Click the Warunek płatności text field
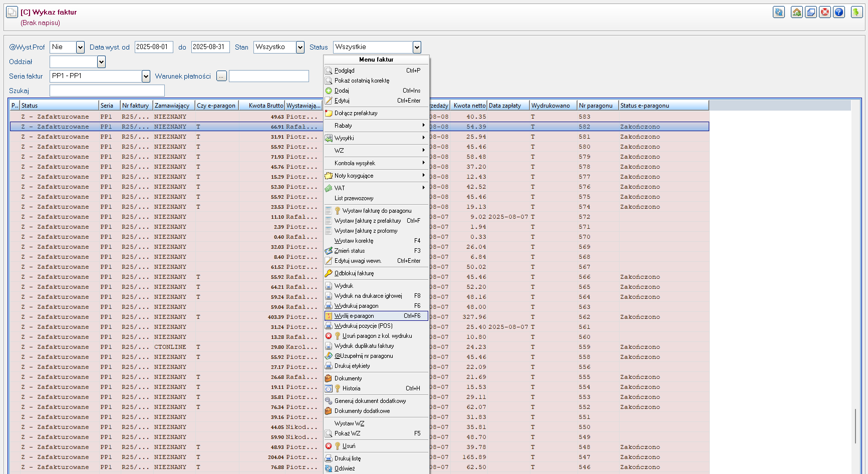 [x=269, y=76]
